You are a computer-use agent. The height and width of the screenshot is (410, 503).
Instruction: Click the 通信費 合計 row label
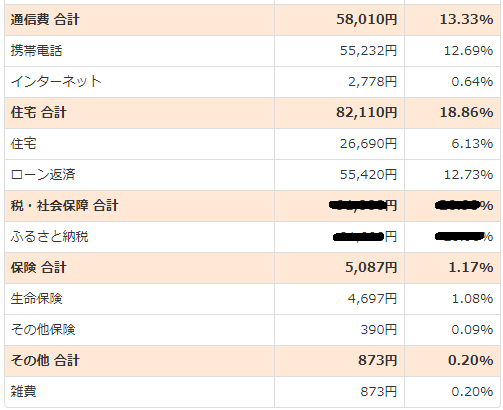[45, 20]
